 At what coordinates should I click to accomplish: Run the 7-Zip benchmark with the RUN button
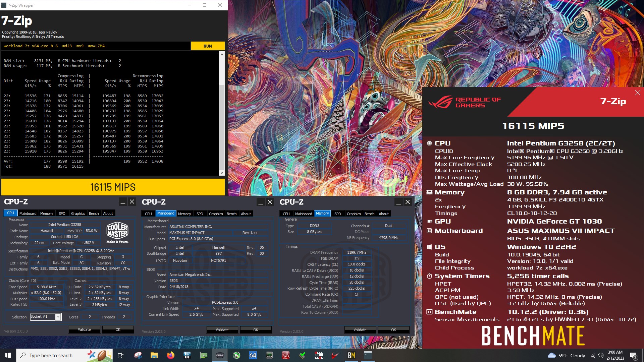208,46
